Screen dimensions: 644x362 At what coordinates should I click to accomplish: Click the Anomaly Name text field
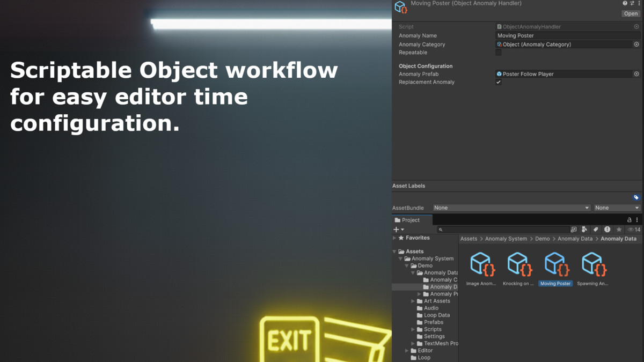(x=568, y=35)
